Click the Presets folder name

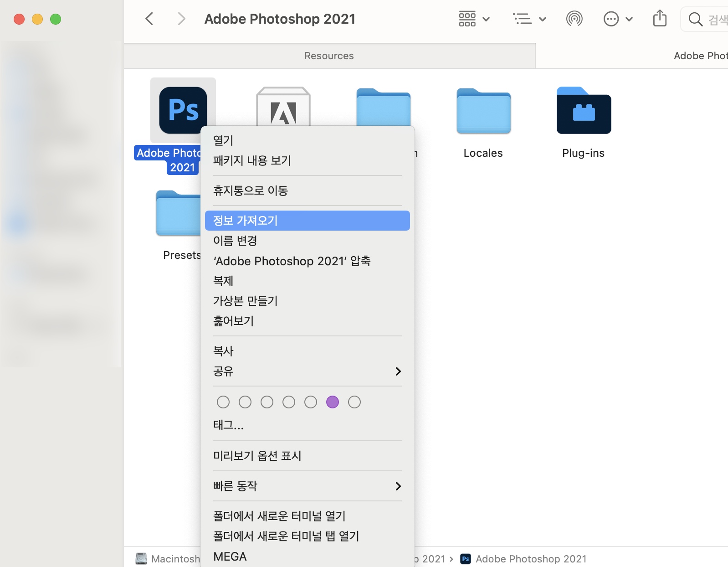(x=182, y=255)
